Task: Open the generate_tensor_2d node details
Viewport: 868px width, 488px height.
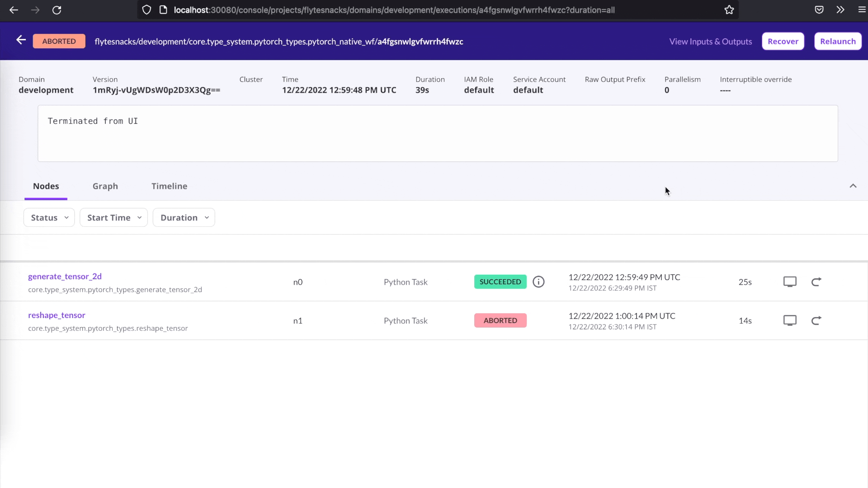Action: tap(65, 276)
